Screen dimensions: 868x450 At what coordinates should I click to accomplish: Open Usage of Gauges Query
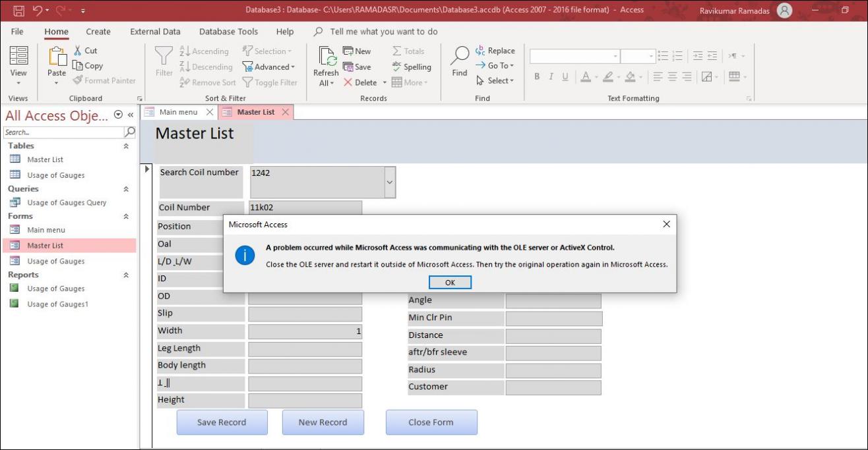[67, 203]
